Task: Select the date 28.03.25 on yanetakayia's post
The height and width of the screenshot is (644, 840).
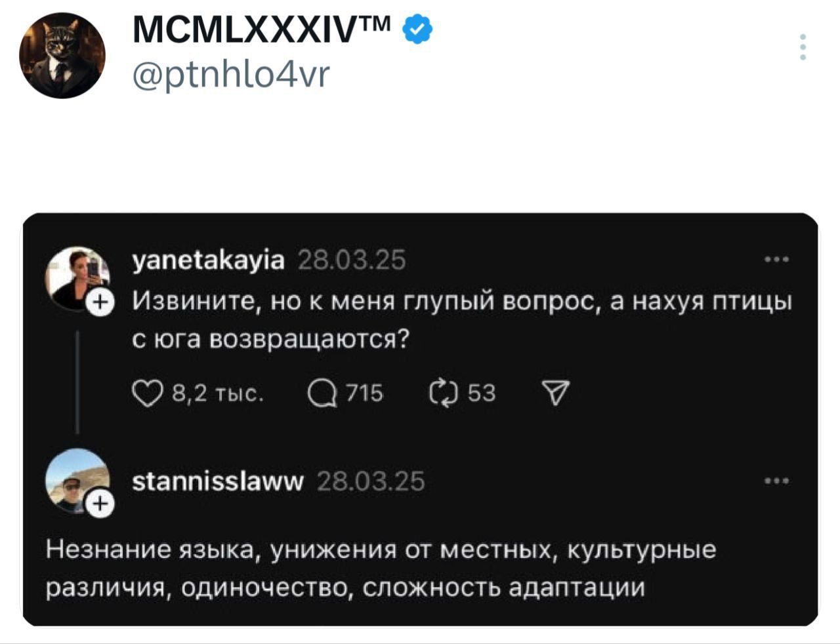Action: pos(352,260)
